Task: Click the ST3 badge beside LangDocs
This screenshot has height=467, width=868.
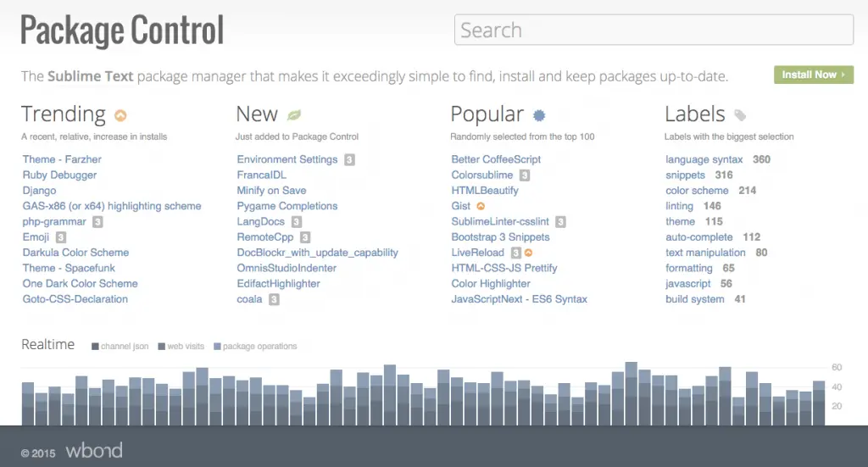Action: [297, 222]
